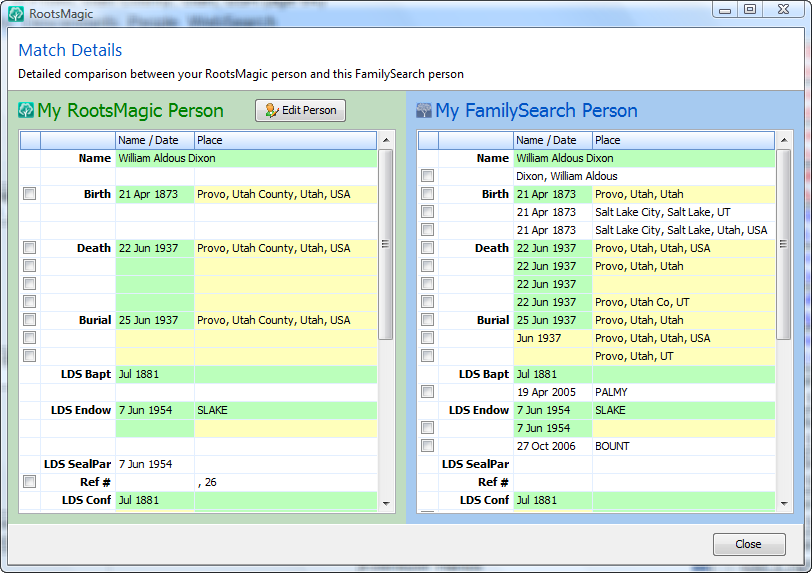
Task: Click the scroll down arrow in the FamilySearch person list
Action: click(x=784, y=503)
